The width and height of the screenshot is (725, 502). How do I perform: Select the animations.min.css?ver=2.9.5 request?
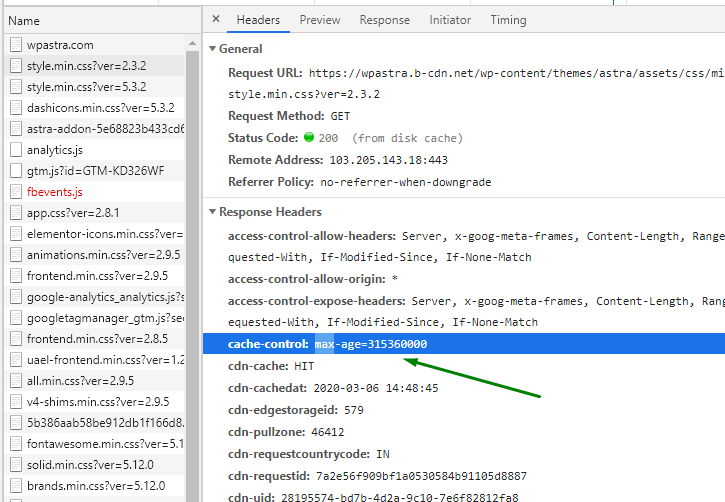point(94,255)
